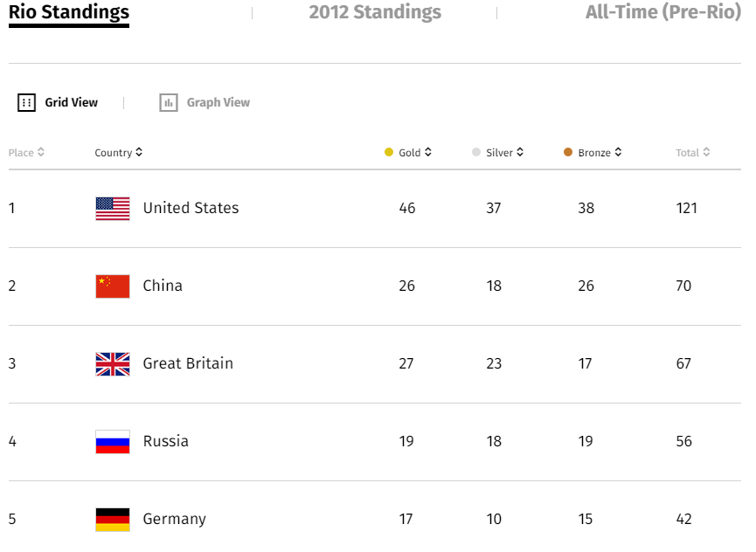756x552 pixels.
Task: Click the Great Britain flag icon
Action: click(x=113, y=364)
